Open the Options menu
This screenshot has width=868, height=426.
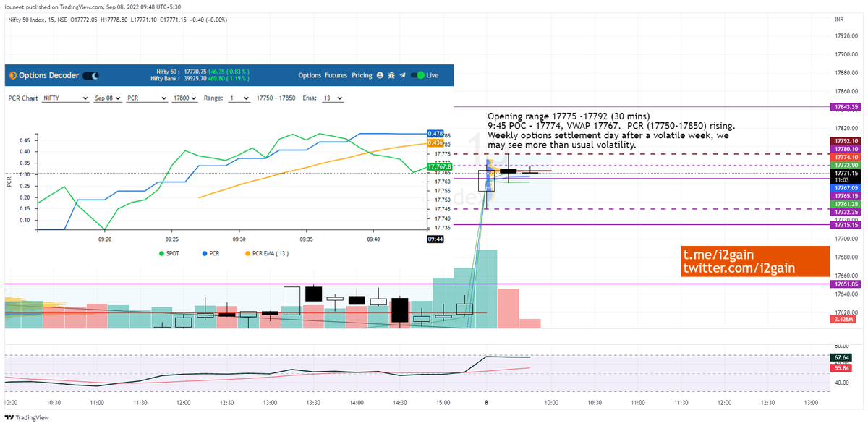310,75
